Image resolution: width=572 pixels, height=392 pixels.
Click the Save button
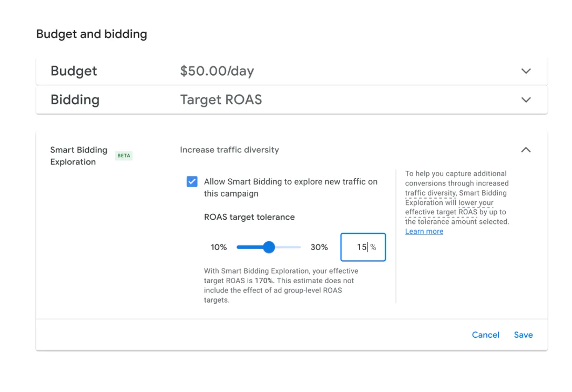pyautogui.click(x=523, y=335)
